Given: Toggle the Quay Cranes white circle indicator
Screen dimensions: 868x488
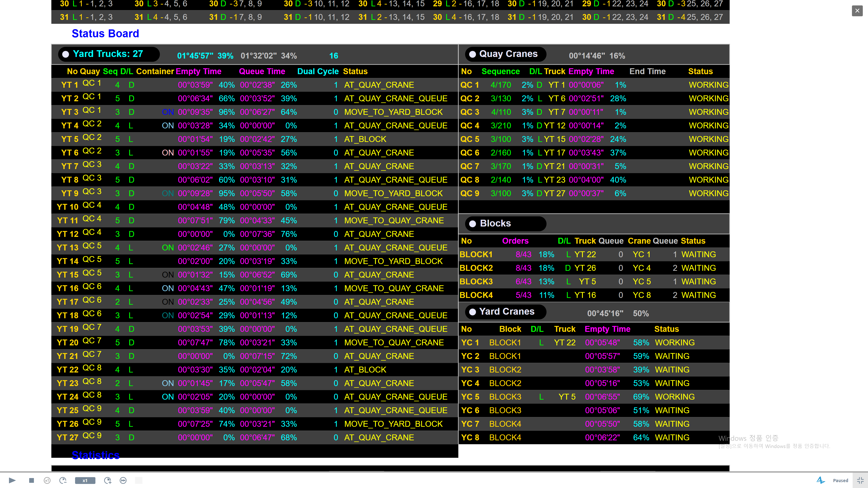Looking at the screenshot, I should [x=473, y=54].
